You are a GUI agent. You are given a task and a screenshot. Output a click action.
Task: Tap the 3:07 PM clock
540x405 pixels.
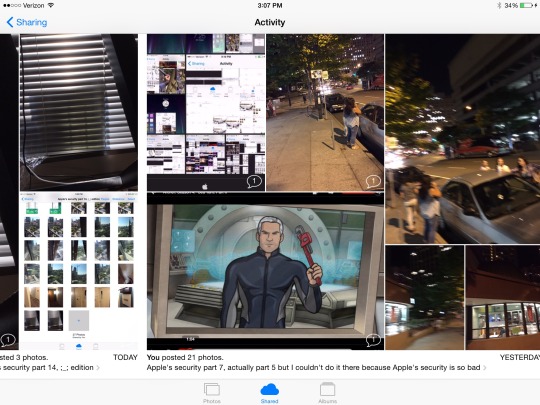pyautogui.click(x=270, y=6)
